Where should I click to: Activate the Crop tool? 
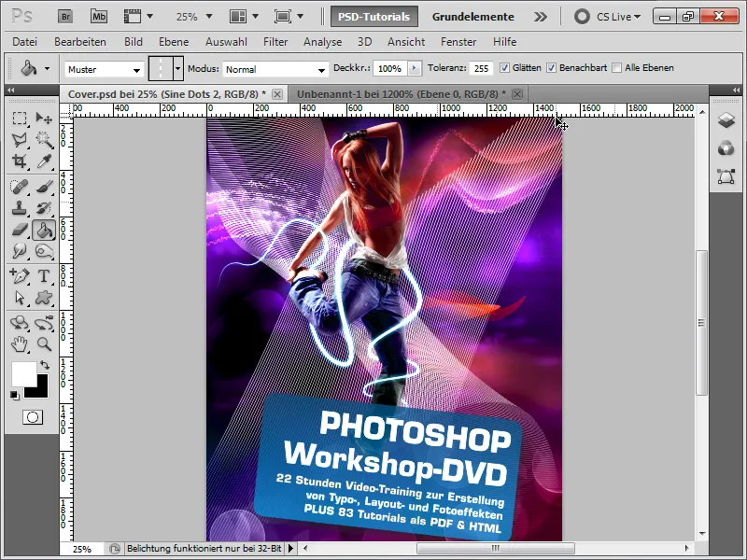(x=20, y=161)
